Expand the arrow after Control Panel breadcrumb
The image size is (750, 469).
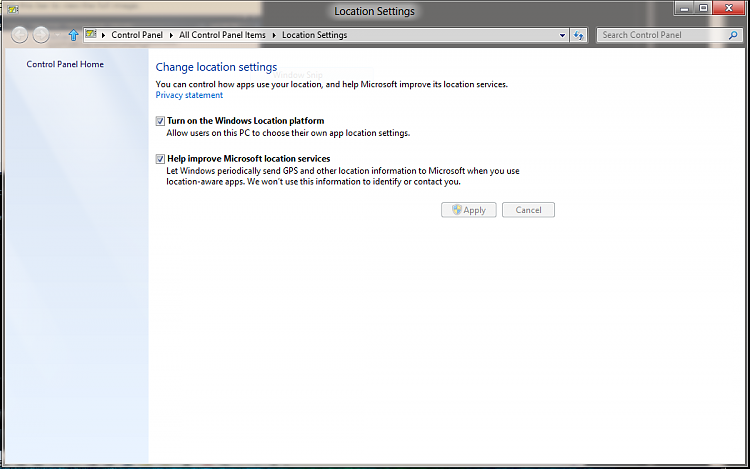171,35
